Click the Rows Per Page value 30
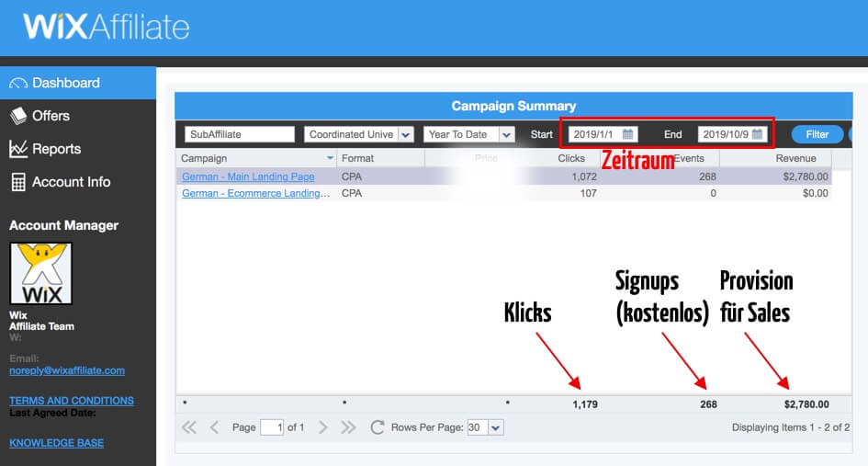 [x=478, y=427]
